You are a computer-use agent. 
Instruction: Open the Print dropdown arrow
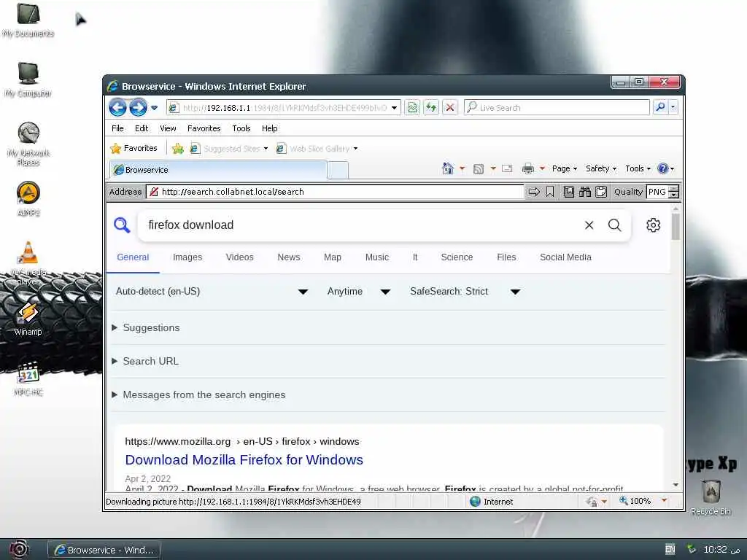click(x=542, y=168)
